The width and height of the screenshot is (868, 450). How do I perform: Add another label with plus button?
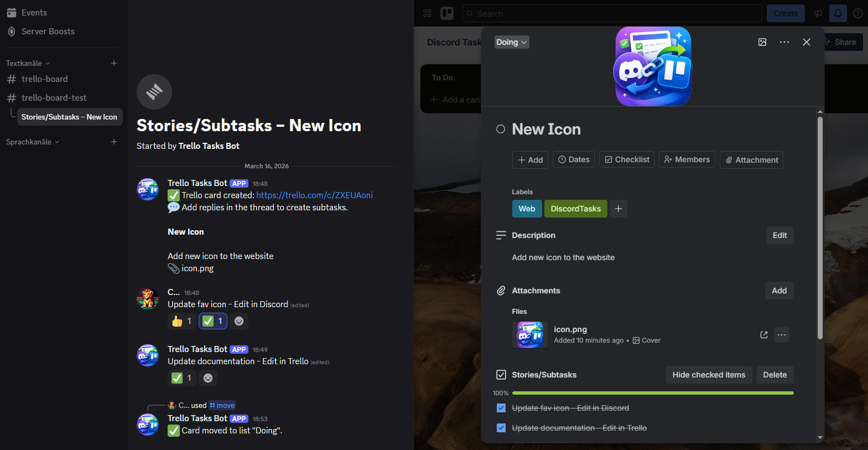coord(618,209)
